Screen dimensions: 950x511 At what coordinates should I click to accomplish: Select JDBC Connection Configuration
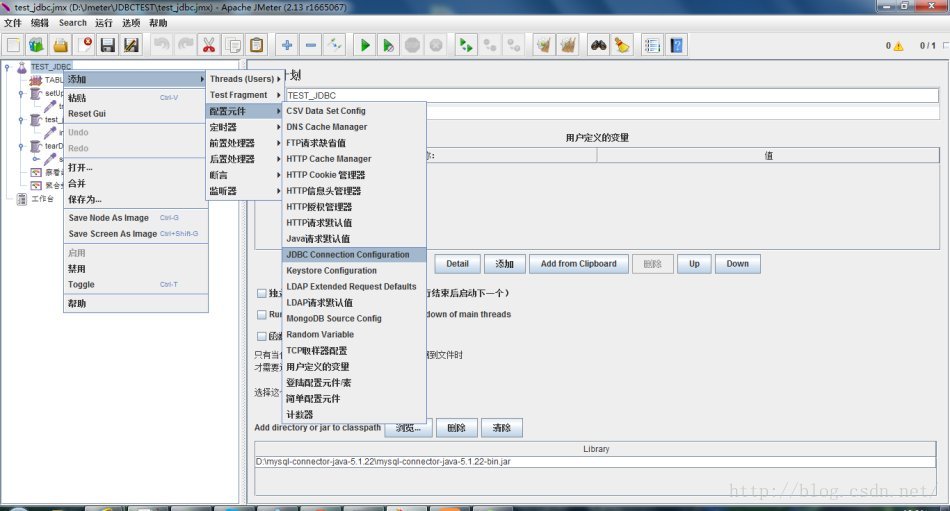coord(354,255)
